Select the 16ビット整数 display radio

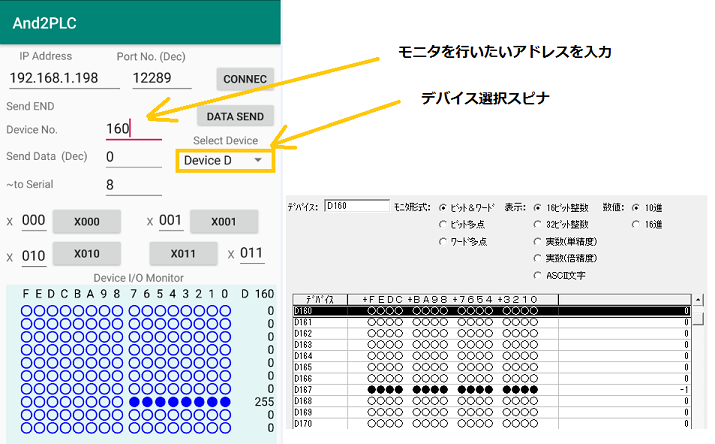tap(538, 208)
